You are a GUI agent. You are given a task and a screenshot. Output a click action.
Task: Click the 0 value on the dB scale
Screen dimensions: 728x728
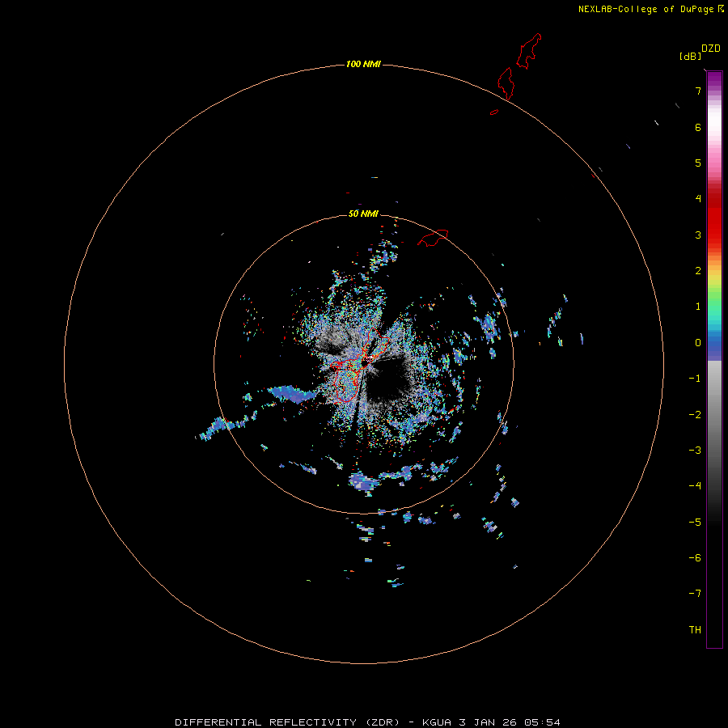(698, 343)
